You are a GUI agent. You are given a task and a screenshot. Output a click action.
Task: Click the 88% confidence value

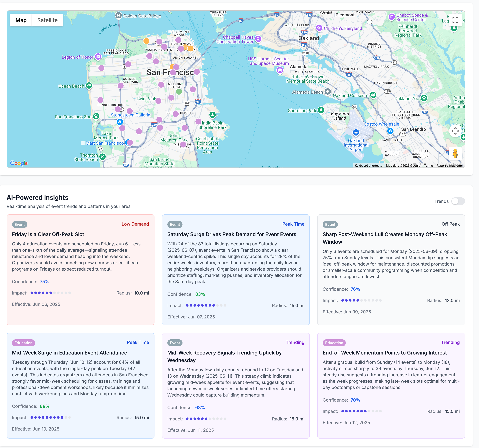coord(45,406)
